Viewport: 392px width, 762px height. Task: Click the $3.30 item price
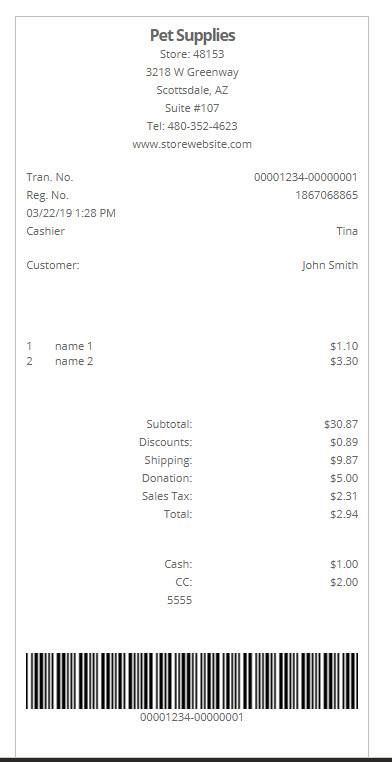[344, 362]
